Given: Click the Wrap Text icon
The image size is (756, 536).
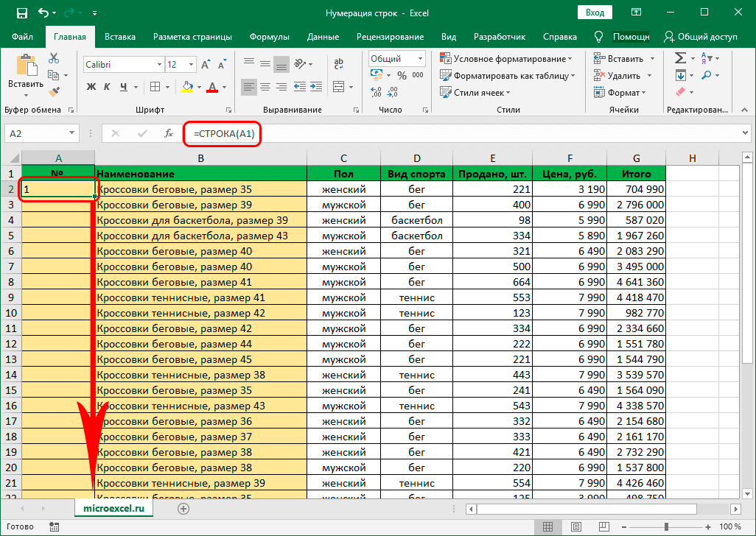Looking at the screenshot, I should (339, 63).
